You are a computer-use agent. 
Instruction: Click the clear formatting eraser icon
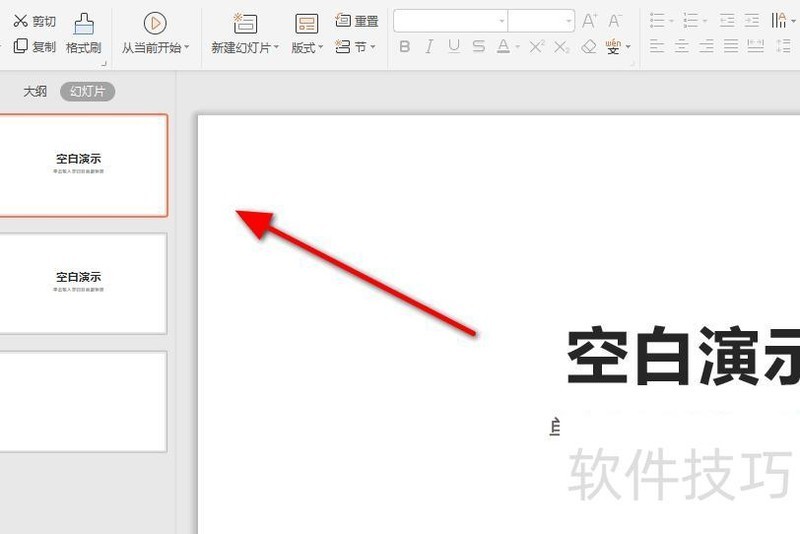pos(588,47)
